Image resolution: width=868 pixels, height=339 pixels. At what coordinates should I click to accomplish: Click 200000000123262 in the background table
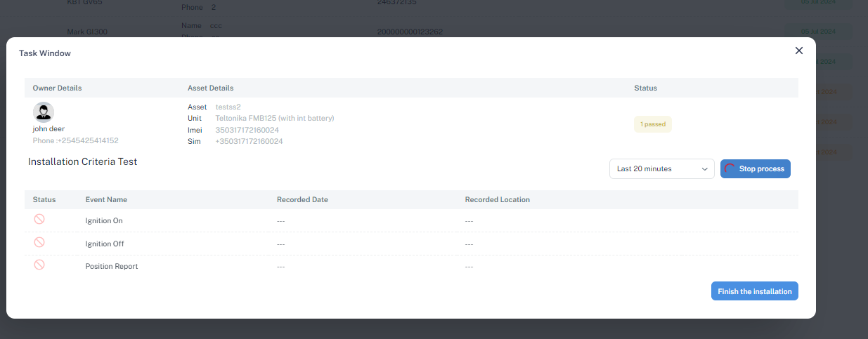(410, 32)
